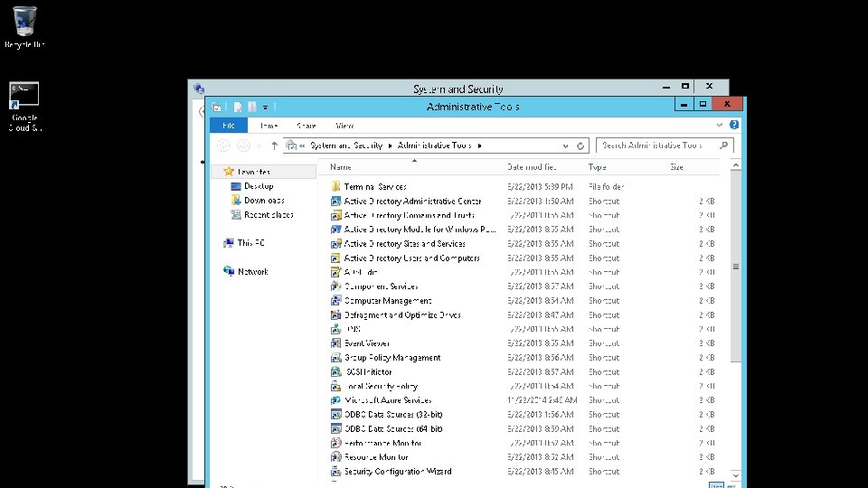Select the Local Security Policy icon

pos(335,386)
